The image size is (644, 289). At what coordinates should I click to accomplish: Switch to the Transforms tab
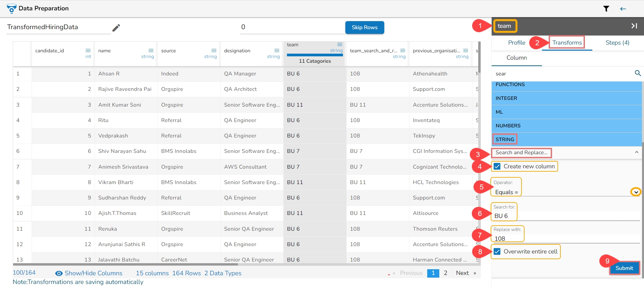click(x=567, y=43)
